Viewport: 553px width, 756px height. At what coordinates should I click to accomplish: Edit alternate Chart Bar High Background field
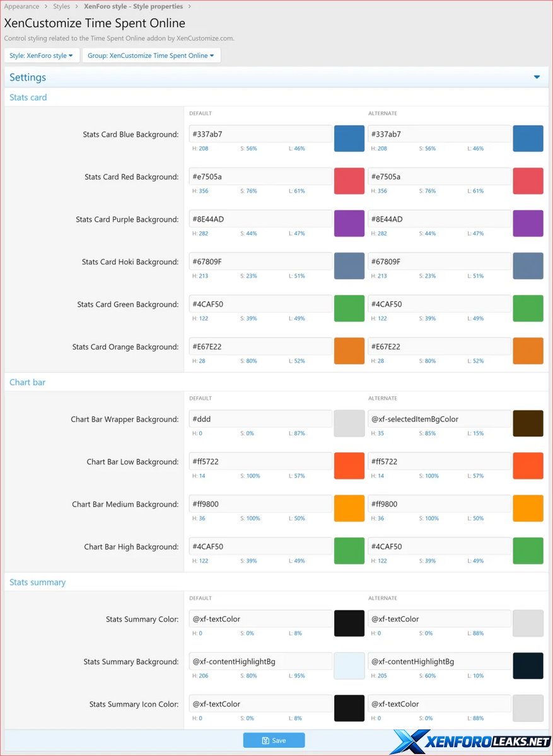[x=439, y=547]
